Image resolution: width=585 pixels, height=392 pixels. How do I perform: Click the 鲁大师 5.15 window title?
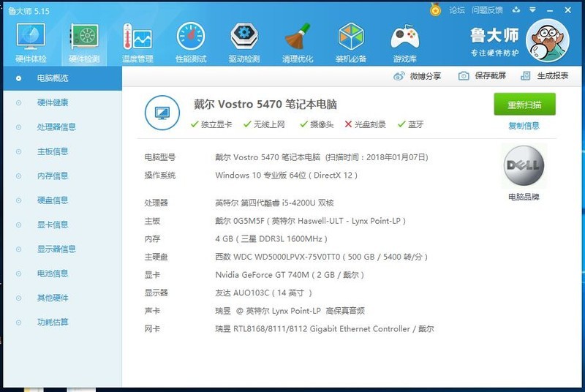pyautogui.click(x=29, y=11)
